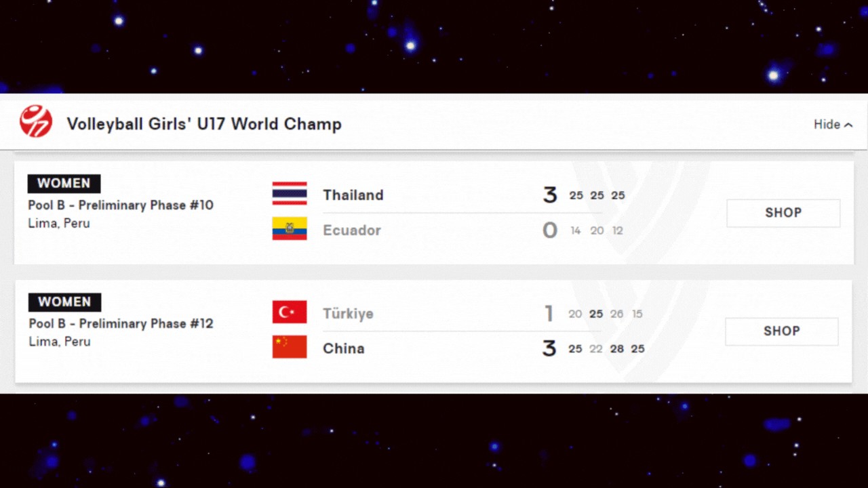
Task: Click the red volleyball logo icon
Action: pyautogui.click(x=36, y=122)
